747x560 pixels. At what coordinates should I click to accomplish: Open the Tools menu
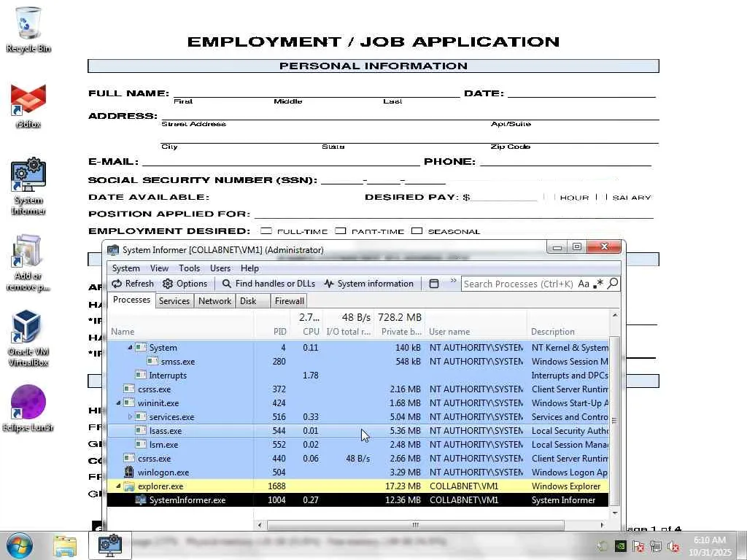[x=189, y=268]
